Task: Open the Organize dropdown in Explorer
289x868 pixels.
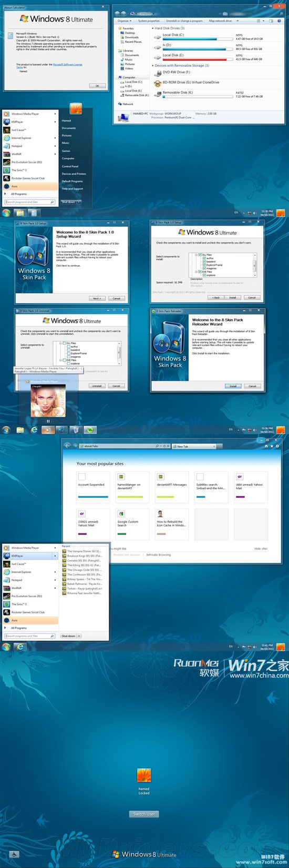Action: (x=124, y=21)
